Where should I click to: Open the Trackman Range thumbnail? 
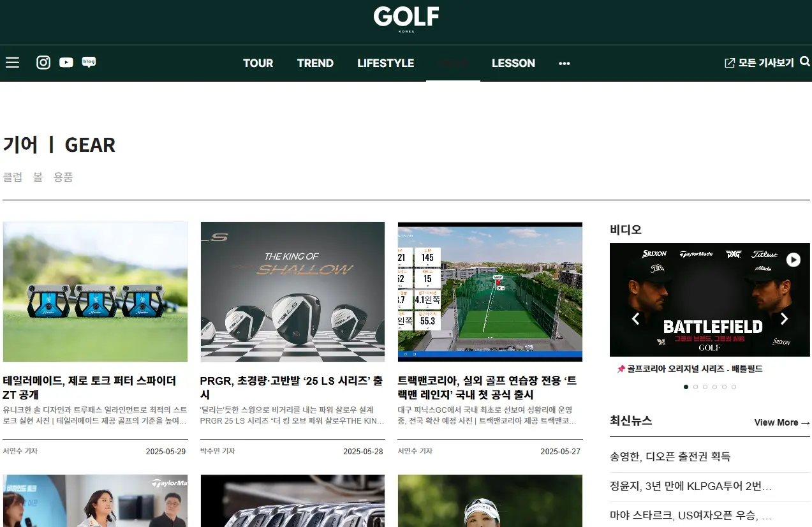coord(490,292)
